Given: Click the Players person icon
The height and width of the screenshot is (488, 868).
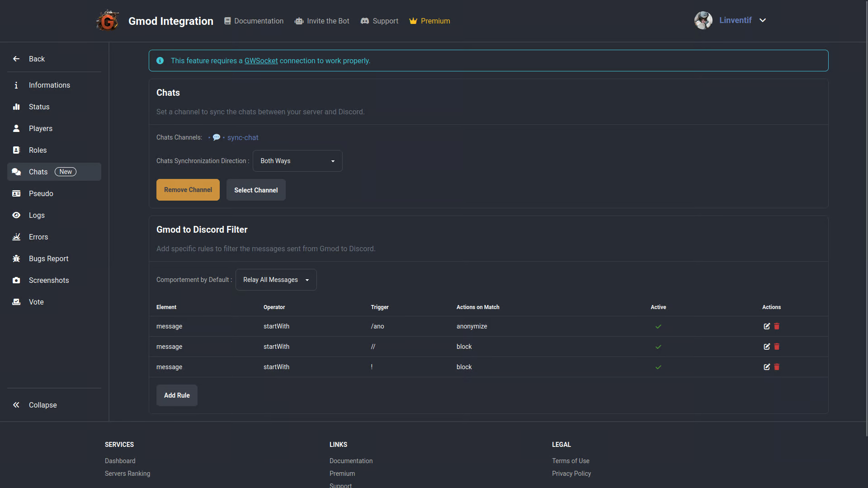Looking at the screenshot, I should (16, 128).
